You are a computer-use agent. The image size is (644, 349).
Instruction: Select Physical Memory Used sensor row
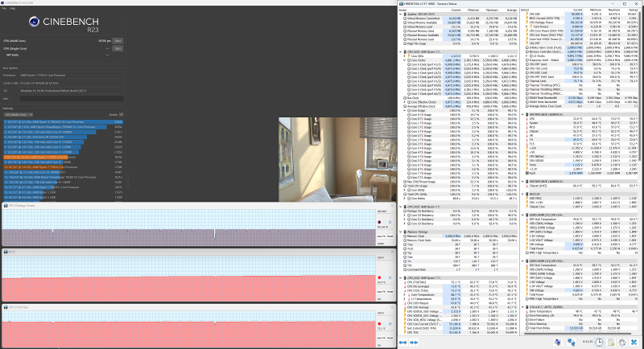[x=458, y=31]
